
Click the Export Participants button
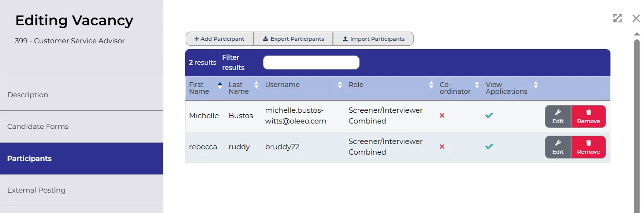click(293, 39)
